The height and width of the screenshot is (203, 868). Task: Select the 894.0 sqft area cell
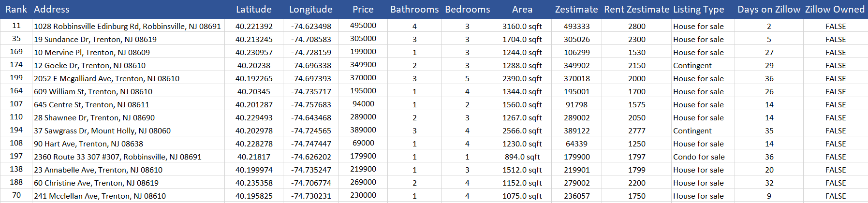point(522,157)
